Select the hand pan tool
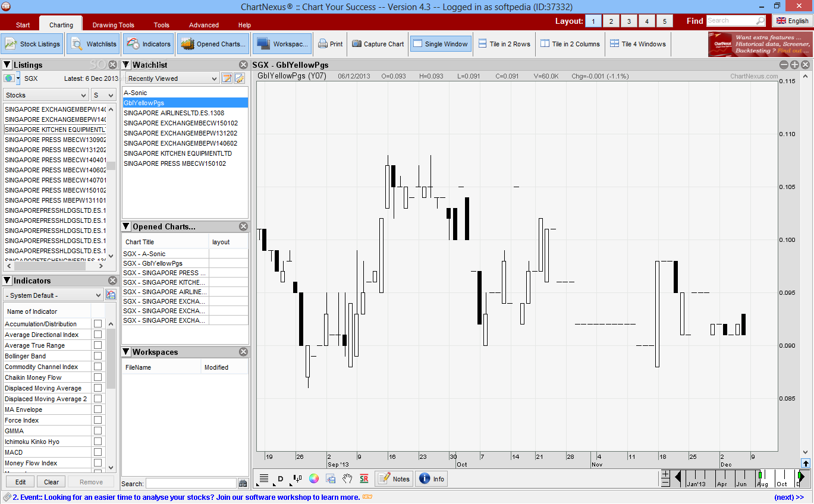814x504 pixels. [347, 478]
